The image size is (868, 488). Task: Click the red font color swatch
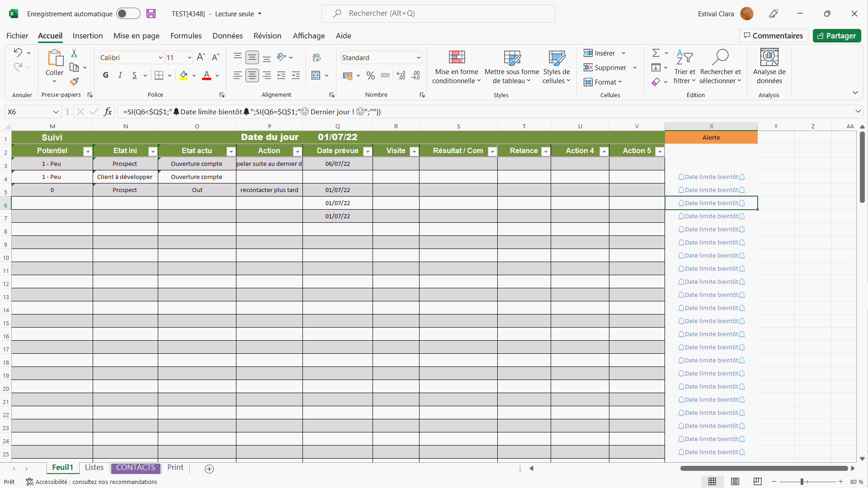coord(207,75)
